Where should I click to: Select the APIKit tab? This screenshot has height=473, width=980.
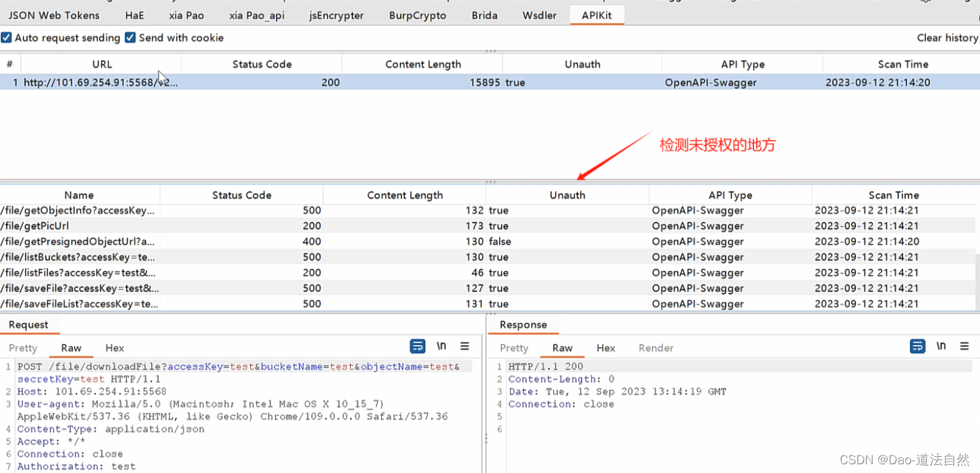[596, 15]
